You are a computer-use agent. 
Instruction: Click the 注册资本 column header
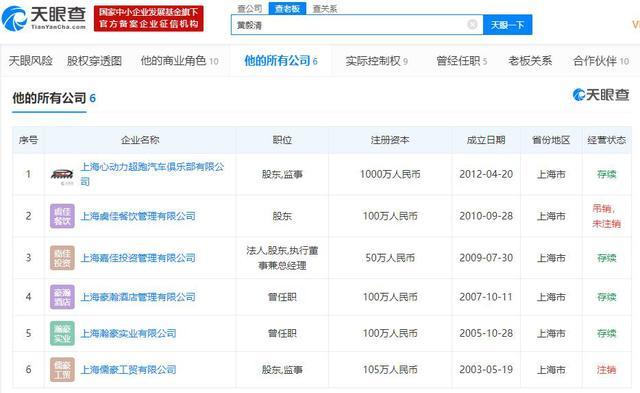(x=390, y=140)
